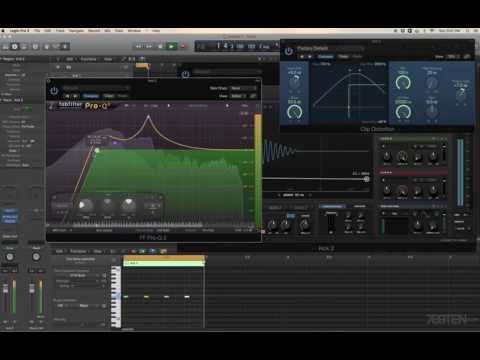The height and width of the screenshot is (360, 480).
Task: Open the Pro-Q 2 preset name dropdown
Action: 96,88
